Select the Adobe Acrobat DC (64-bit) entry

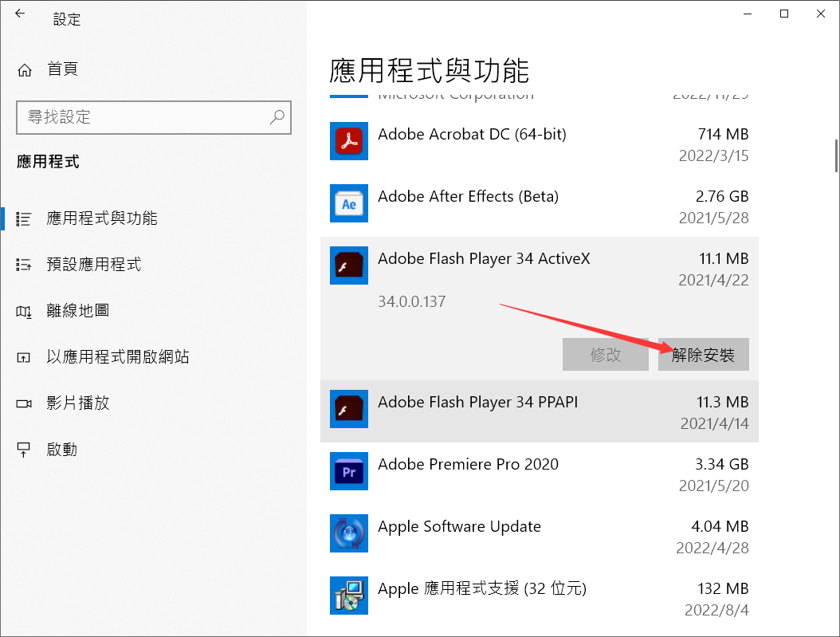(540, 144)
